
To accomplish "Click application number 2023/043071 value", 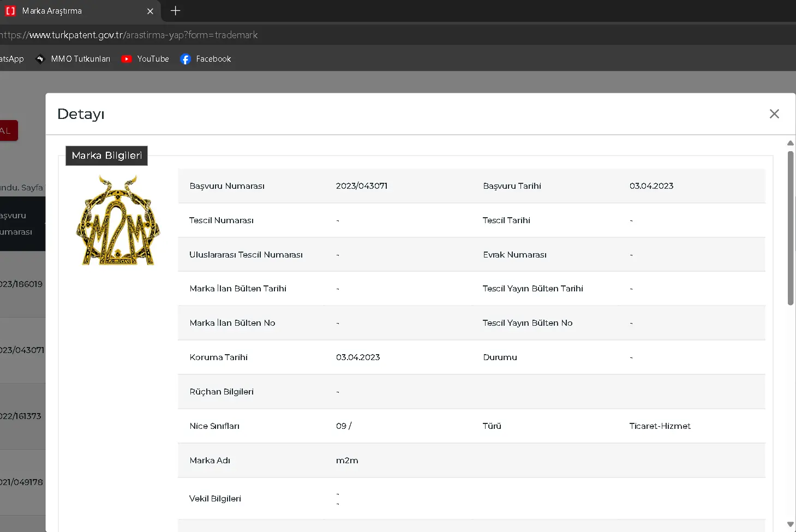I will pyautogui.click(x=361, y=186).
